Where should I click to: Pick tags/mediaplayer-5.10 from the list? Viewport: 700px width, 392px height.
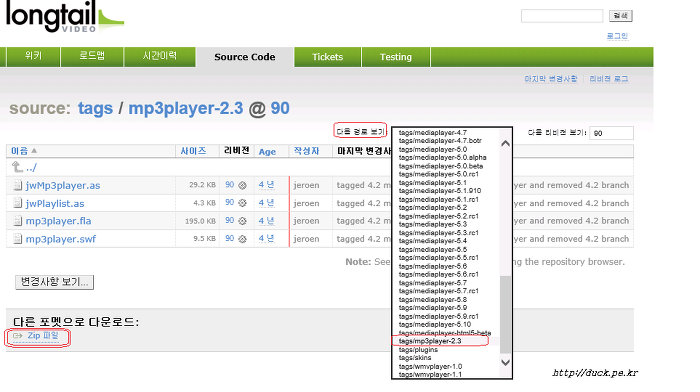435,325
